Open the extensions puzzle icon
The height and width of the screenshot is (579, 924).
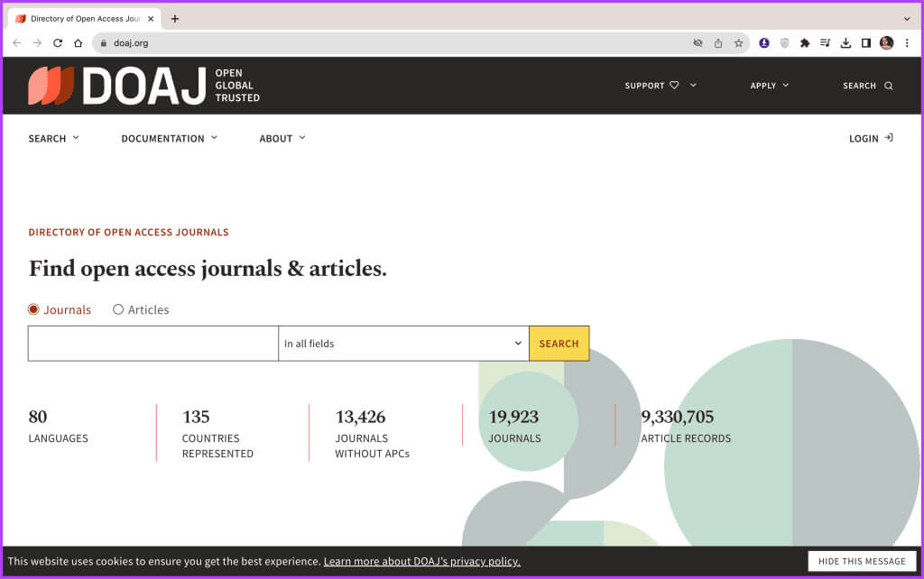coord(804,43)
